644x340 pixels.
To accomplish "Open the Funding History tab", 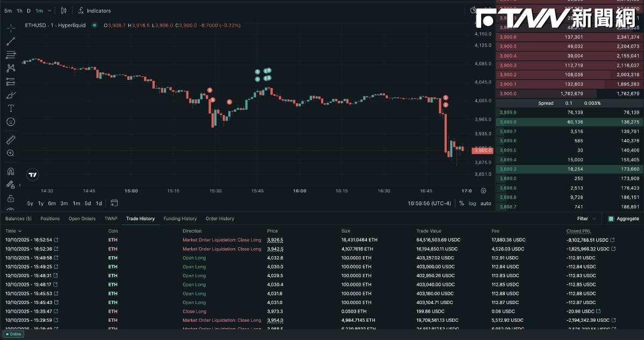I will [180, 219].
